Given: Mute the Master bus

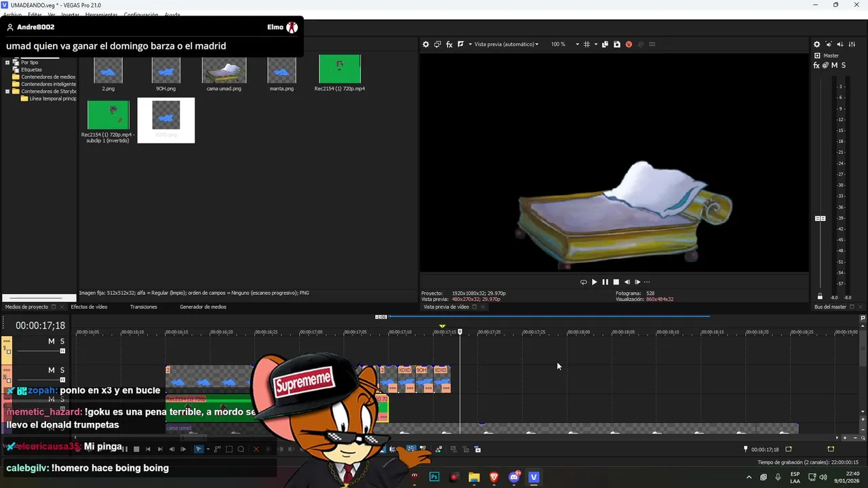Looking at the screenshot, I should pyautogui.click(x=834, y=65).
